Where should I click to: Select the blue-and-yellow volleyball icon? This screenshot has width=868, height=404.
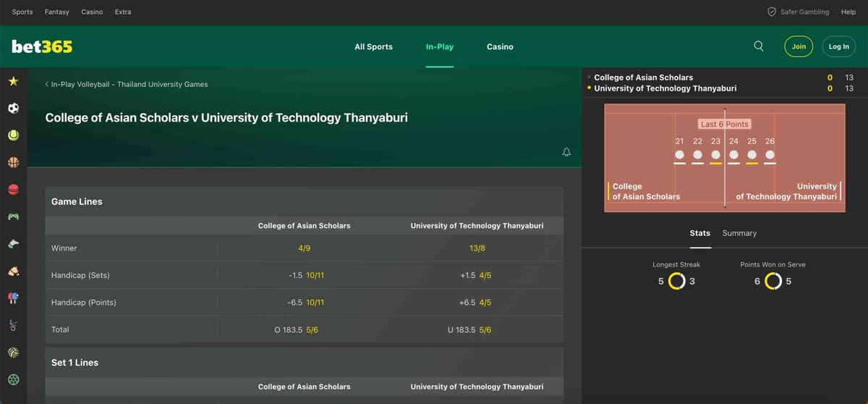coord(13,352)
